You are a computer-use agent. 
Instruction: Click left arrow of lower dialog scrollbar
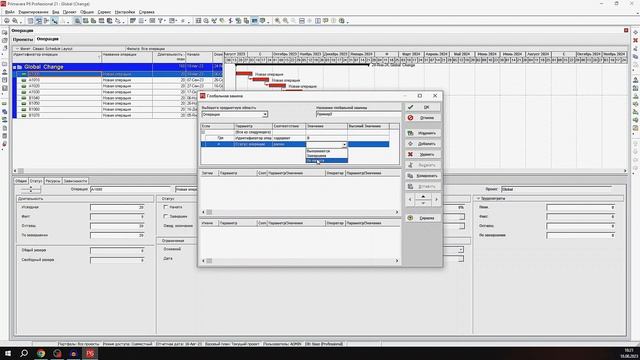(204, 261)
